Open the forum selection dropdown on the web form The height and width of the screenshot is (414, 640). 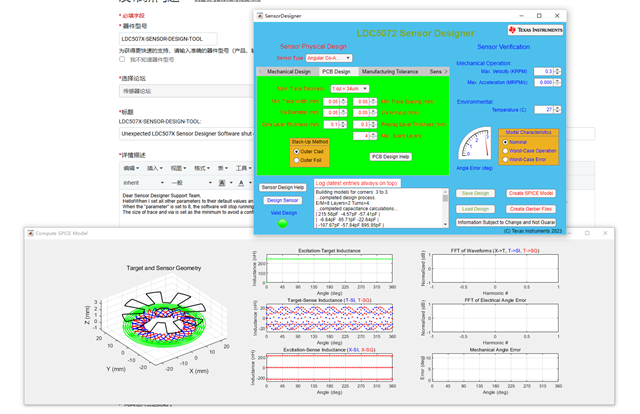point(186,91)
